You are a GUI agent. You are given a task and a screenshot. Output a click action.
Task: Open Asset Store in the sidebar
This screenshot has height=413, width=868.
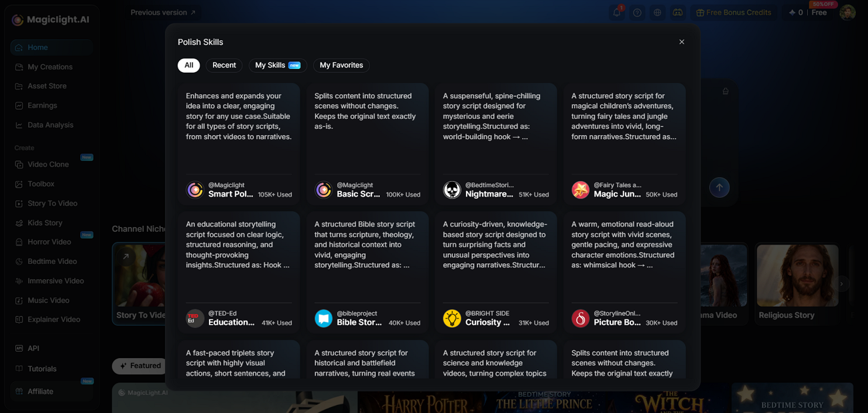point(51,86)
